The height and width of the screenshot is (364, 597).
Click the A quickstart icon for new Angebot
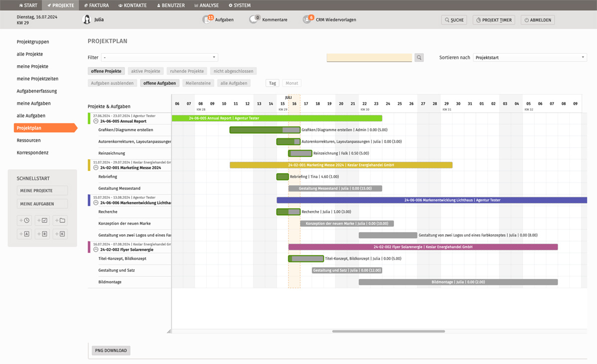(x=25, y=234)
